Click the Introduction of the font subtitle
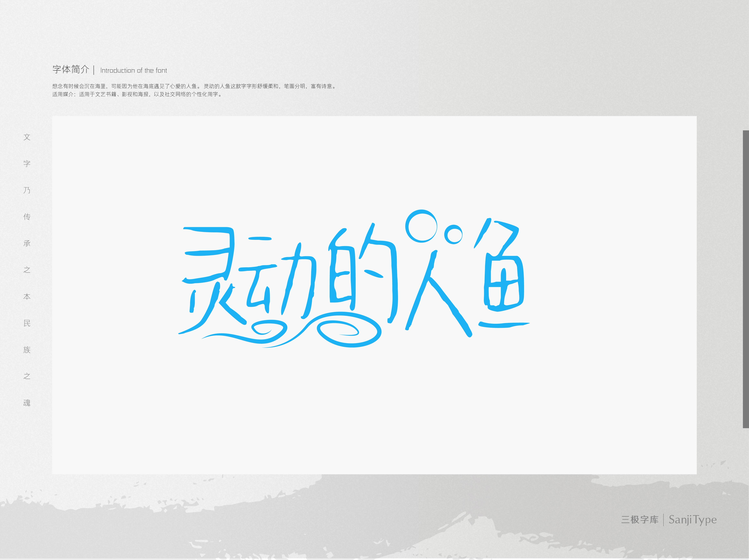This screenshot has height=560, width=749. pos(133,70)
